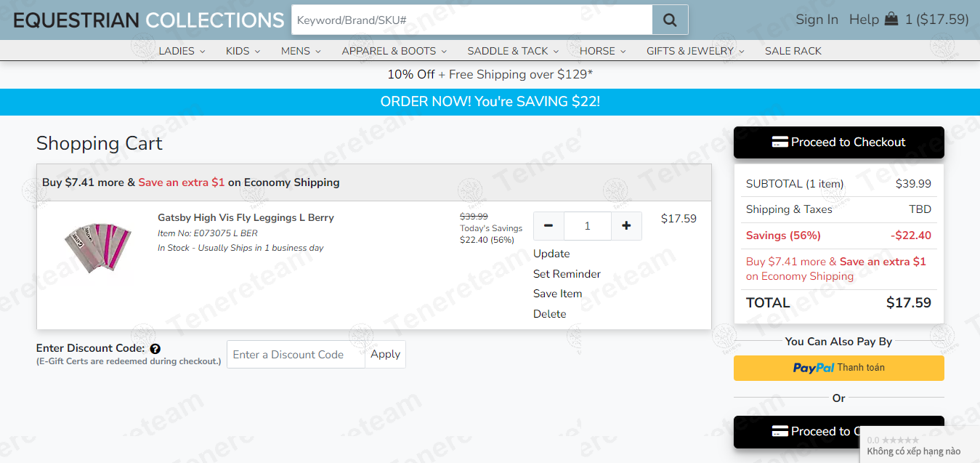Click the Equestrian Collections logo
The width and height of the screenshot is (980, 463).
pos(149,20)
